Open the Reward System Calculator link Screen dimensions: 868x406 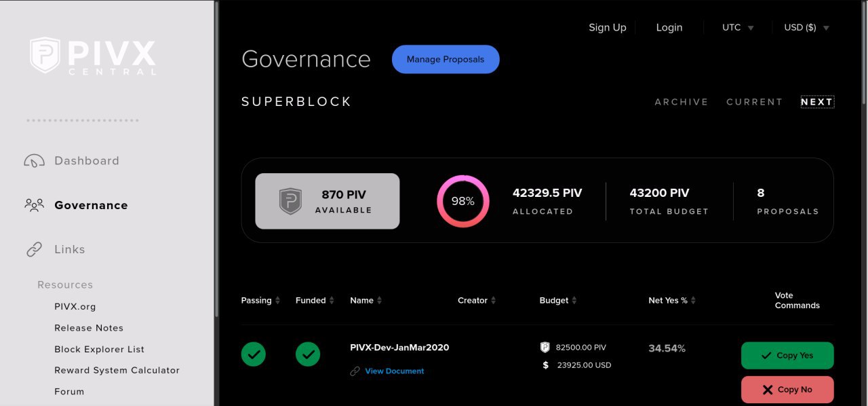click(117, 370)
